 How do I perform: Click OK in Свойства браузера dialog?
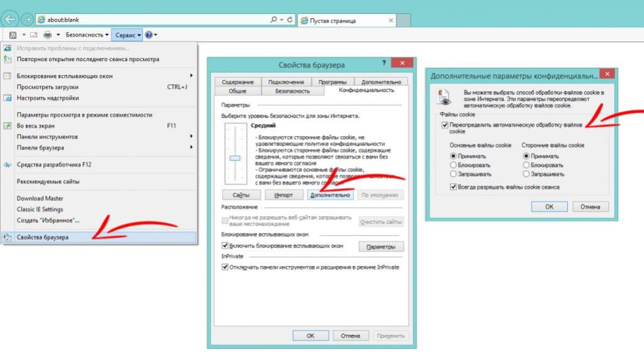click(x=311, y=336)
